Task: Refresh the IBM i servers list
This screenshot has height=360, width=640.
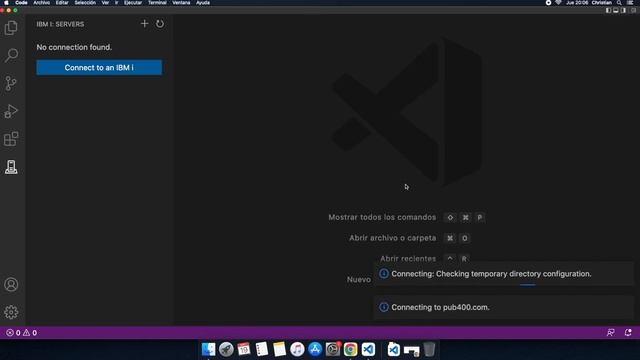Action: click(160, 24)
